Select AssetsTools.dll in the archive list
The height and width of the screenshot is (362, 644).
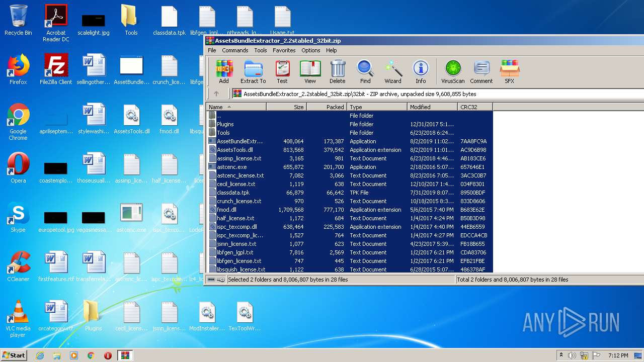[350, 150]
